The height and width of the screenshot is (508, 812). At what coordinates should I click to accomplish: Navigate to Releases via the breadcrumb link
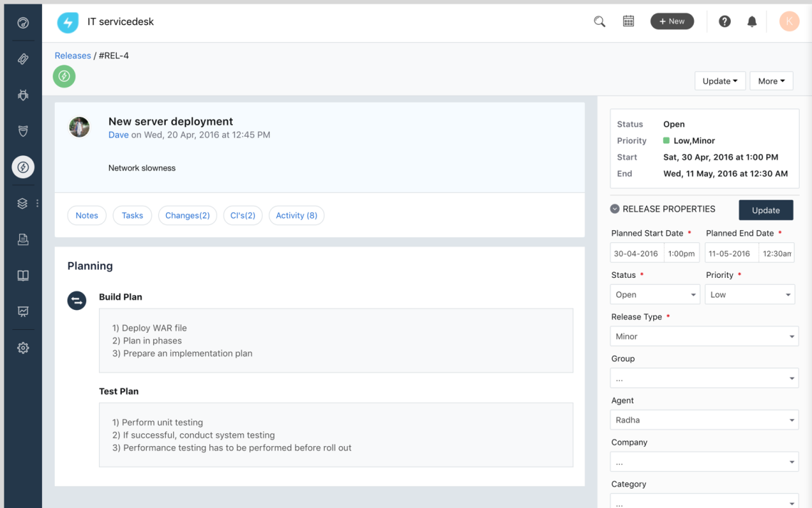[73, 55]
